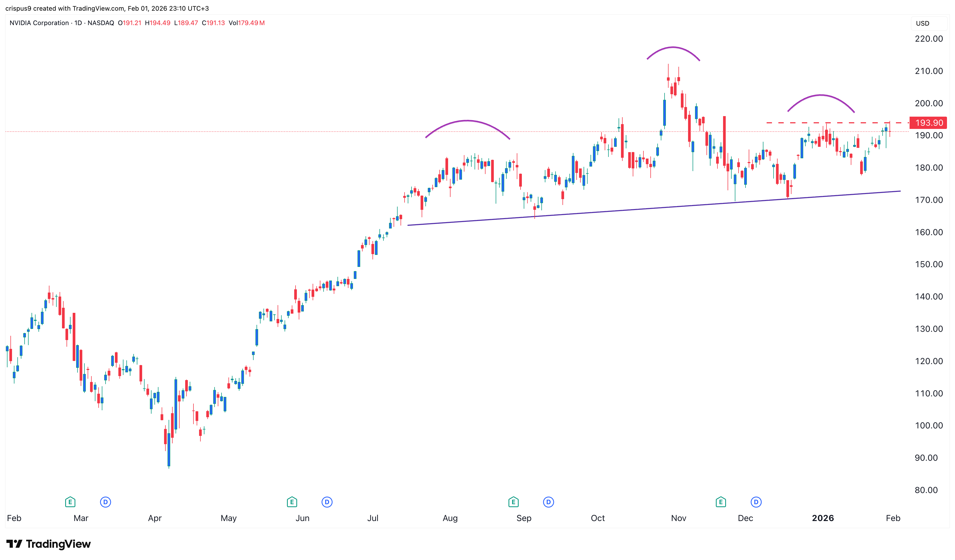955x560 pixels.
Task: Click the earnings E marker before Mar
Action: [70, 502]
